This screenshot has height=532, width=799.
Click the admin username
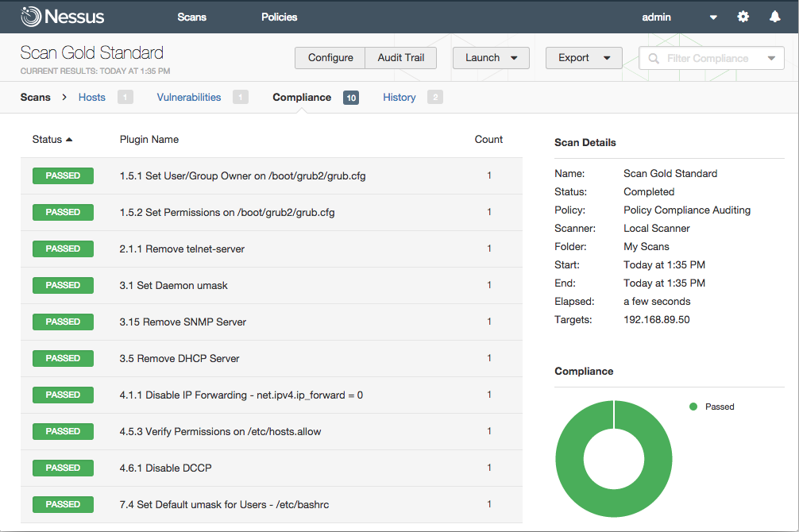(x=656, y=17)
